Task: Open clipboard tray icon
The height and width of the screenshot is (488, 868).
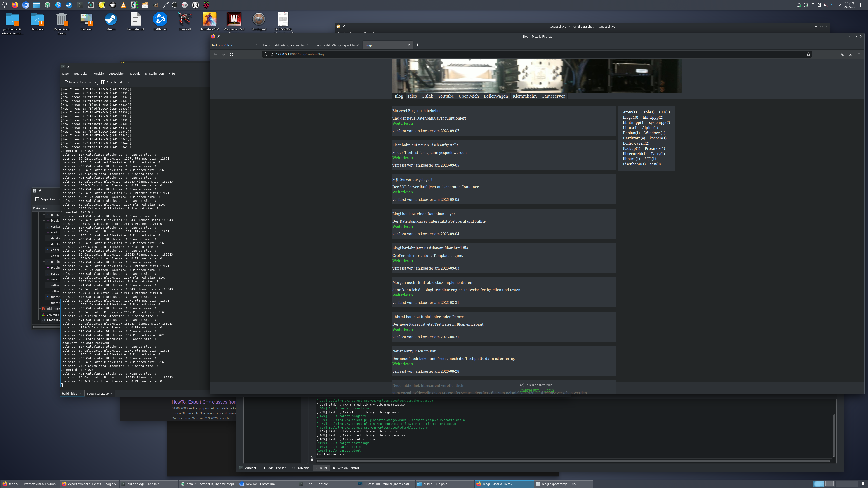Action: tap(812, 5)
